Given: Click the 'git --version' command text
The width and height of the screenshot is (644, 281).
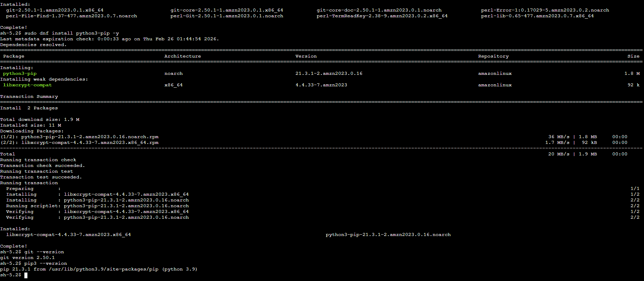Looking at the screenshot, I should pos(44,252).
